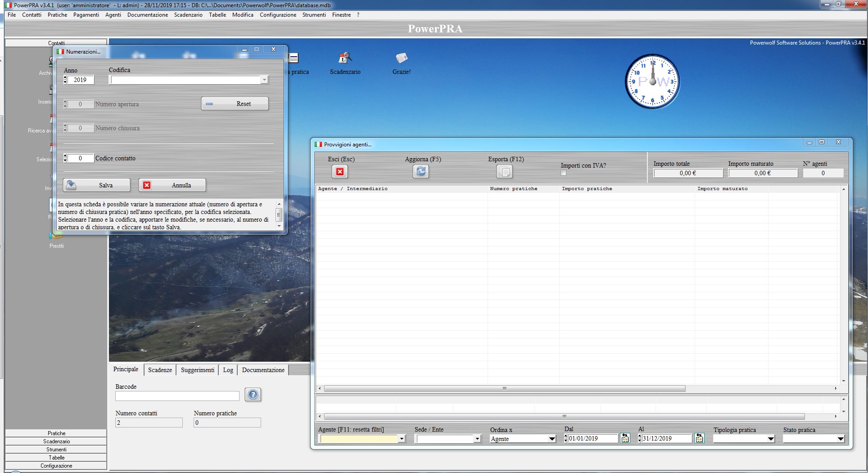This screenshot has width=868, height=473.
Task: Click the Anno input field showing 2019
Action: (x=81, y=80)
